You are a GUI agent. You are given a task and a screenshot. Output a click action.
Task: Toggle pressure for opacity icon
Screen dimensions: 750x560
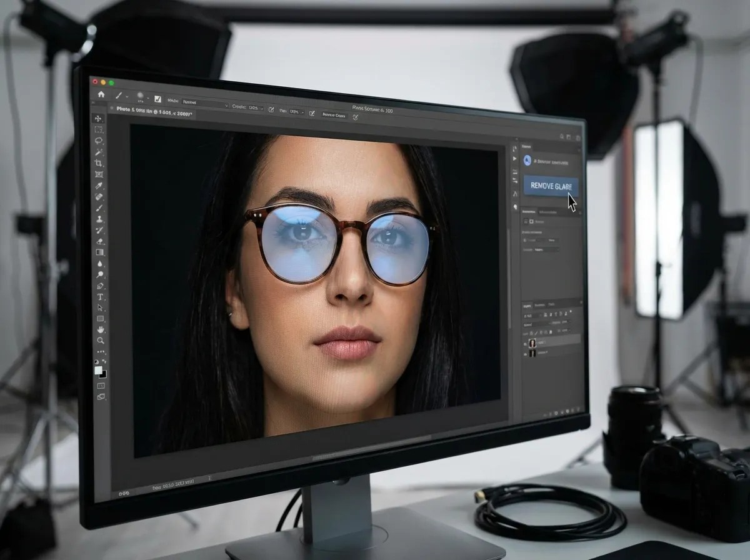coord(271,109)
